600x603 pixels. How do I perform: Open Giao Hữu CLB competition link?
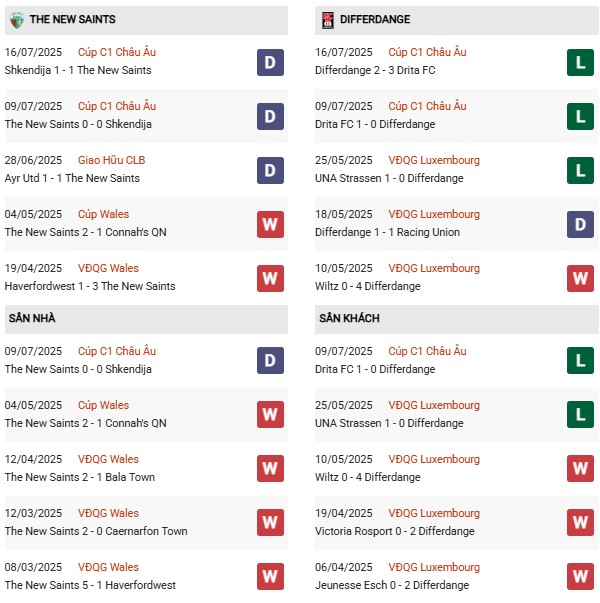111,160
